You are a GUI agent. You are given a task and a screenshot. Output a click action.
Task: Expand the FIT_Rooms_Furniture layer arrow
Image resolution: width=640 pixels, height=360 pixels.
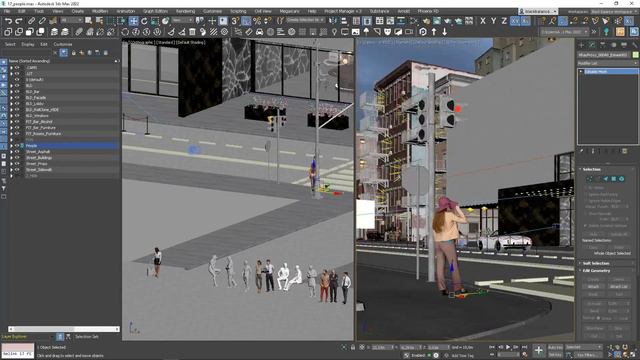[11, 134]
